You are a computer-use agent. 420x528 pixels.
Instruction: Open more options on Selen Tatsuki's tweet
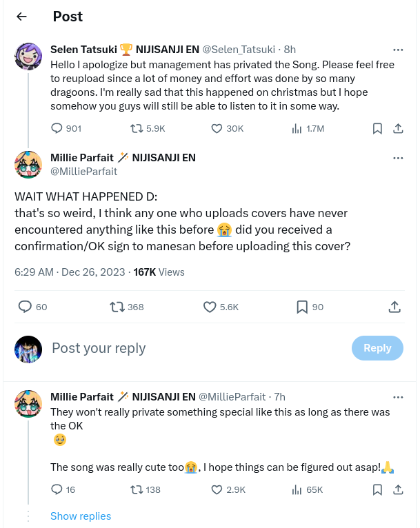(x=398, y=50)
